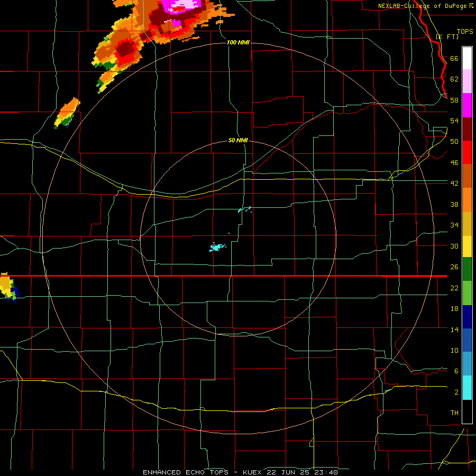
Task: Pick the gold legend swatch
Action: [x=467, y=224]
